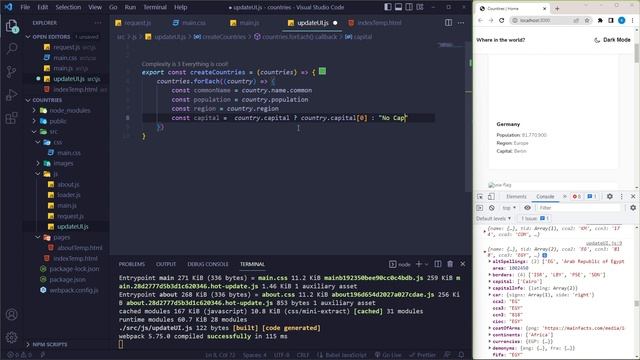This screenshot has height=360, width=640.
Task: Open Explorer panel more actions ellipsis
Action: pyautogui.click(x=98, y=23)
